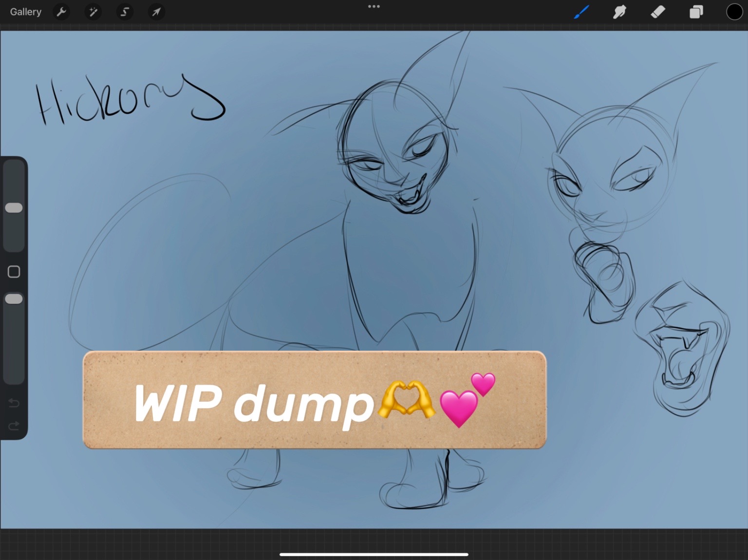The image size is (748, 560).
Task: Open the Adjustments magic wand menu
Action: (x=93, y=12)
